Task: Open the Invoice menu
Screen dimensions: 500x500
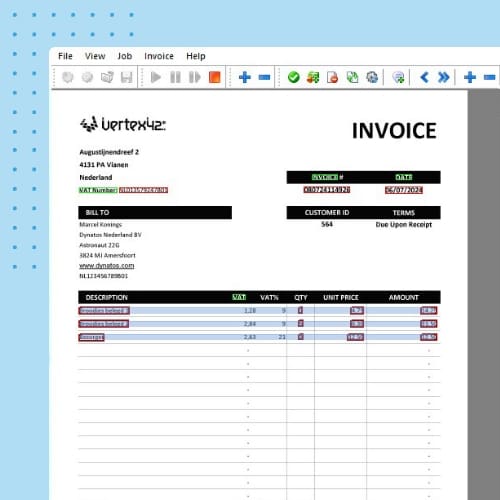Action: click(159, 56)
